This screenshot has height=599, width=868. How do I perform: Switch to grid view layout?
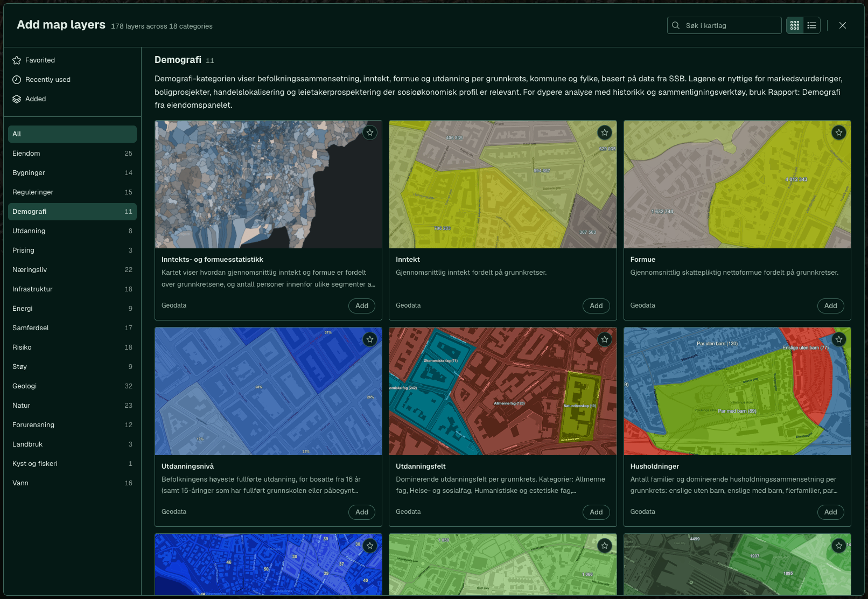pyautogui.click(x=795, y=25)
